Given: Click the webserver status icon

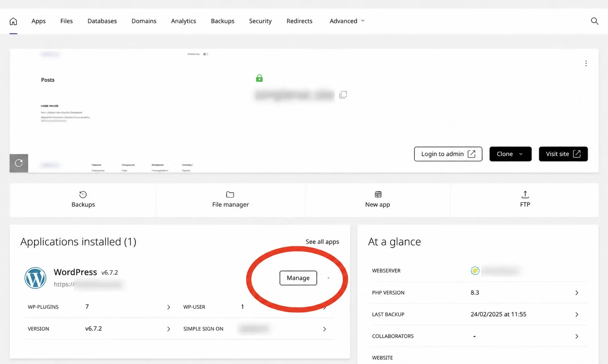Looking at the screenshot, I should click(x=475, y=271).
